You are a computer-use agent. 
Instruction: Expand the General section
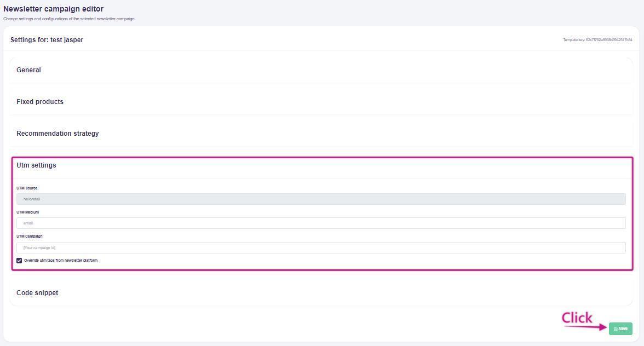click(28, 70)
